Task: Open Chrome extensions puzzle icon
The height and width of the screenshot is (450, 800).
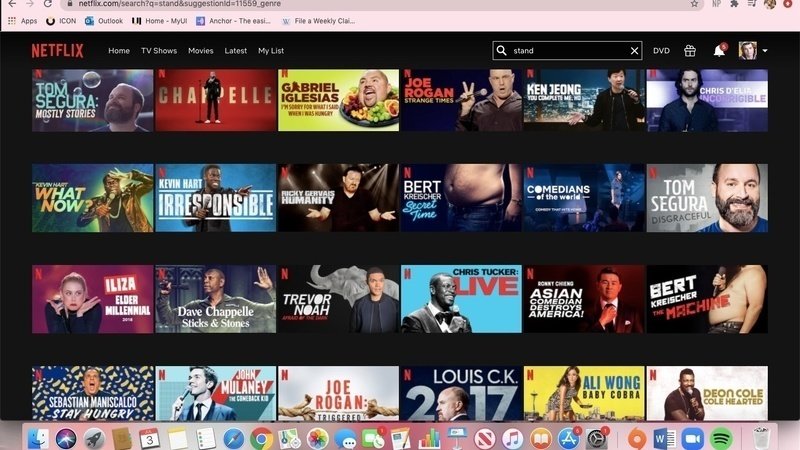Action: tap(734, 4)
